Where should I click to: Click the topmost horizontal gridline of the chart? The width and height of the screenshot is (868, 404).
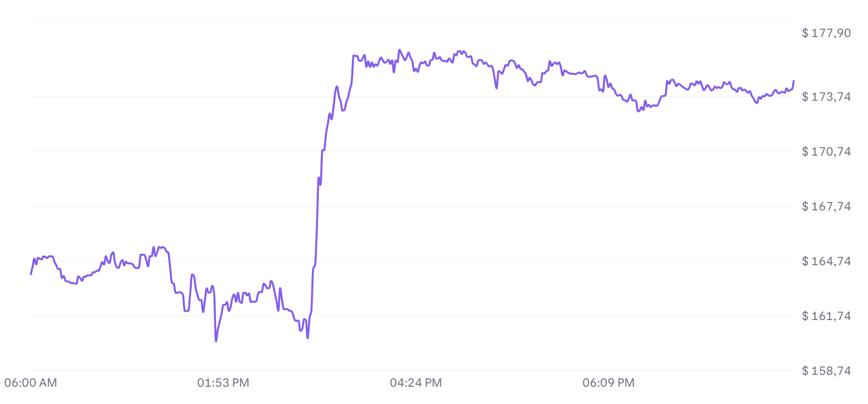[x=411, y=21]
